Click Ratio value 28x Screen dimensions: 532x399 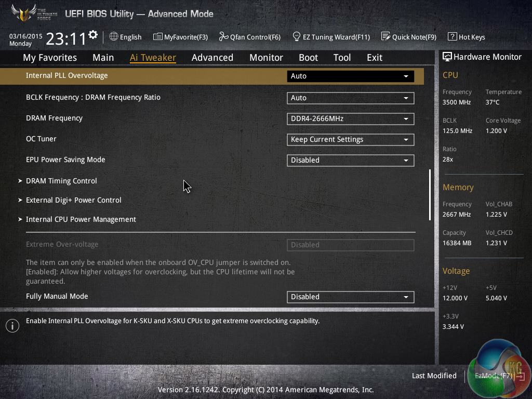(448, 159)
